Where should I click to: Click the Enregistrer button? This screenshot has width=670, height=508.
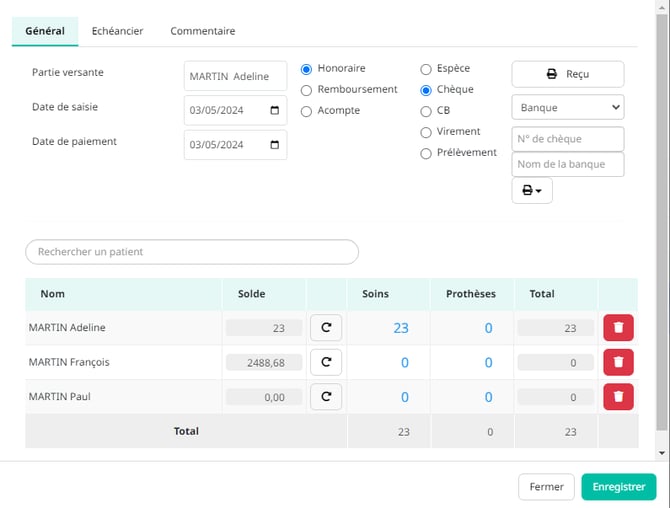pyautogui.click(x=618, y=487)
